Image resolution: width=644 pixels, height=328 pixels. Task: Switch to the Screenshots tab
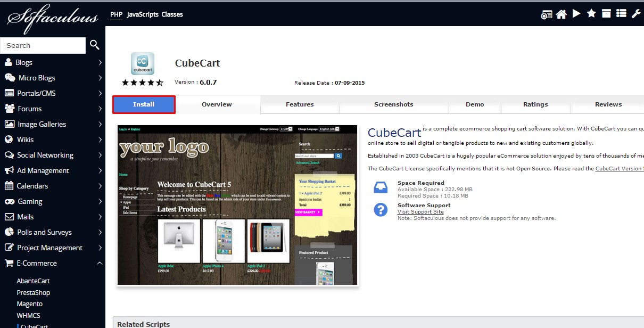394,104
